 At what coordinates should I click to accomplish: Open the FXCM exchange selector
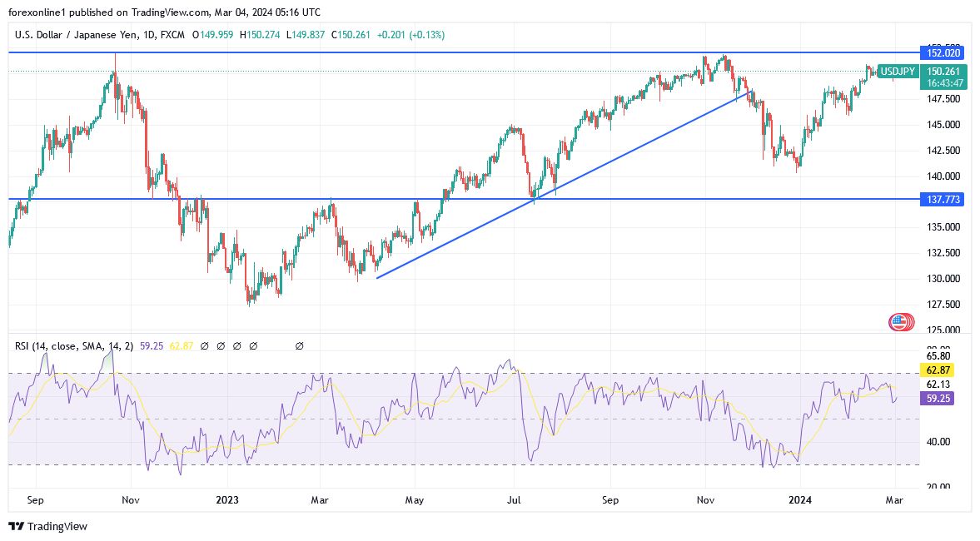[174, 35]
